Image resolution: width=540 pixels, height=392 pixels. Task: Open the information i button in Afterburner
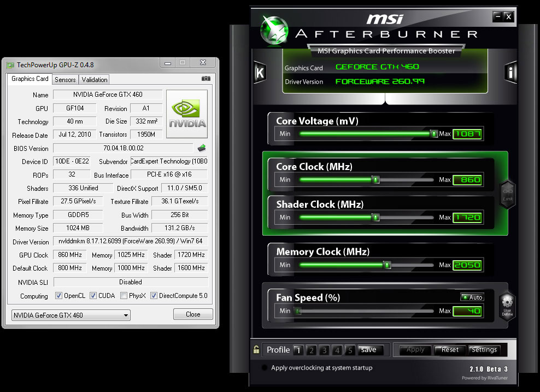510,72
